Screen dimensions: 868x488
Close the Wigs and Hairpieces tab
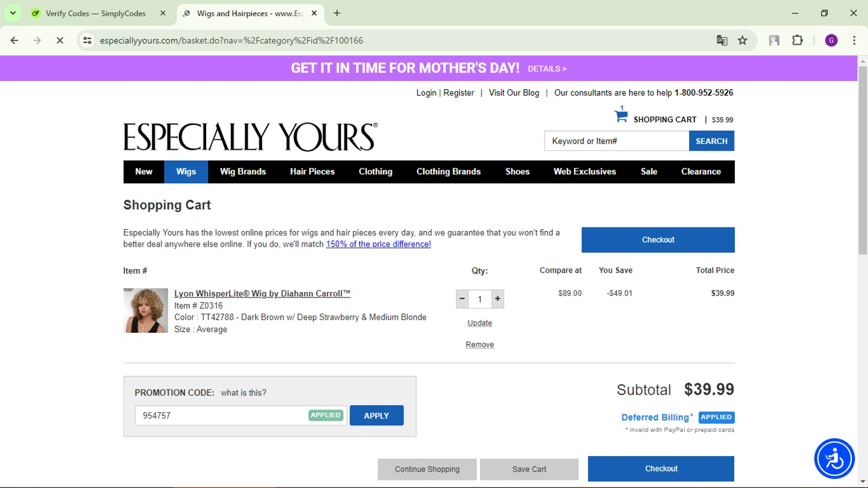[314, 13]
